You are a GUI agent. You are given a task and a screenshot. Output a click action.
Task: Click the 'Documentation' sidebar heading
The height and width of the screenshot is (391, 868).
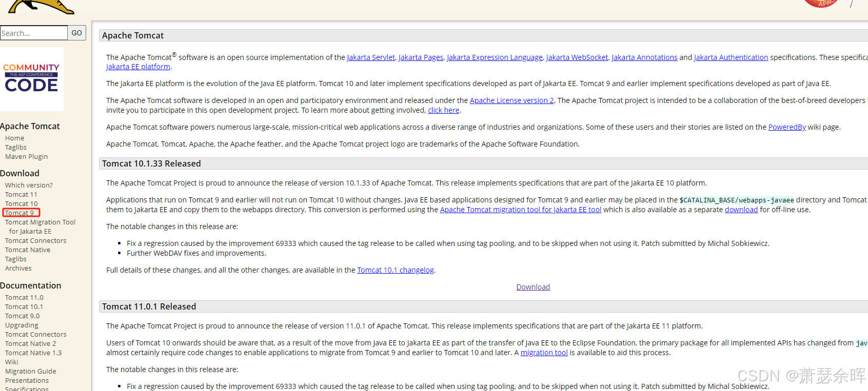pos(30,285)
